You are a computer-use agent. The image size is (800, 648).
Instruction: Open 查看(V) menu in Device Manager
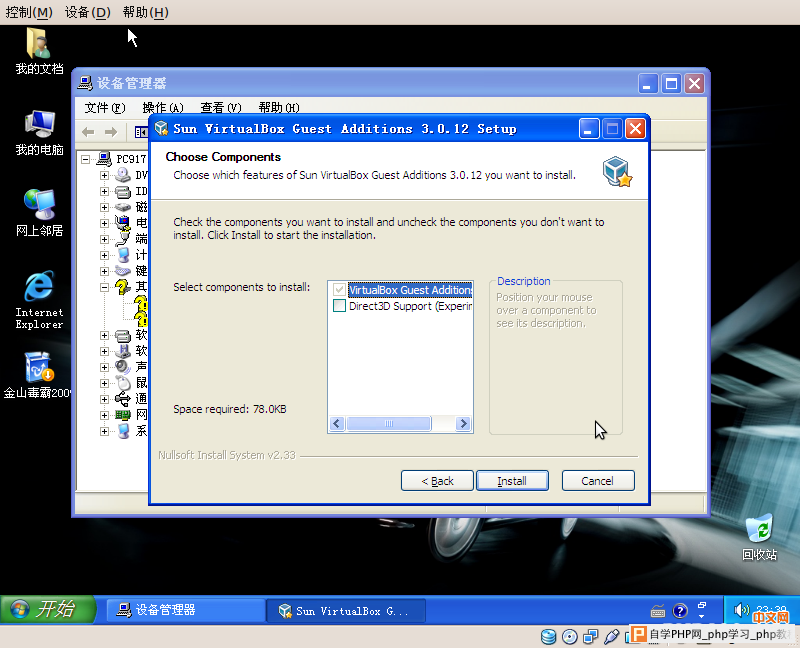[221, 108]
